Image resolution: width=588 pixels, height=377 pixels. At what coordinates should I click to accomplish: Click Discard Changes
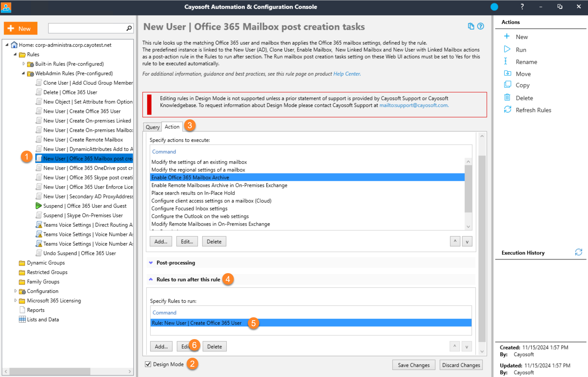tap(461, 365)
